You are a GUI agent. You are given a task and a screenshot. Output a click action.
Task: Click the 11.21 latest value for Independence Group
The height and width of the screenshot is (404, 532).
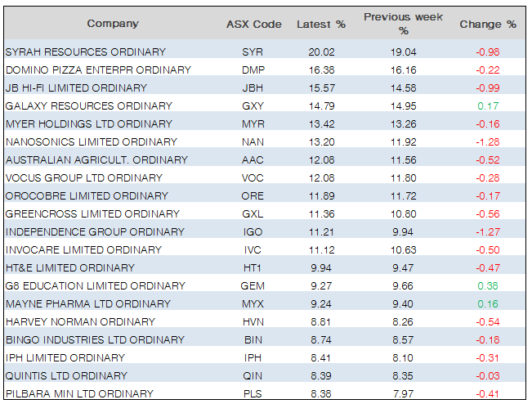tap(320, 231)
